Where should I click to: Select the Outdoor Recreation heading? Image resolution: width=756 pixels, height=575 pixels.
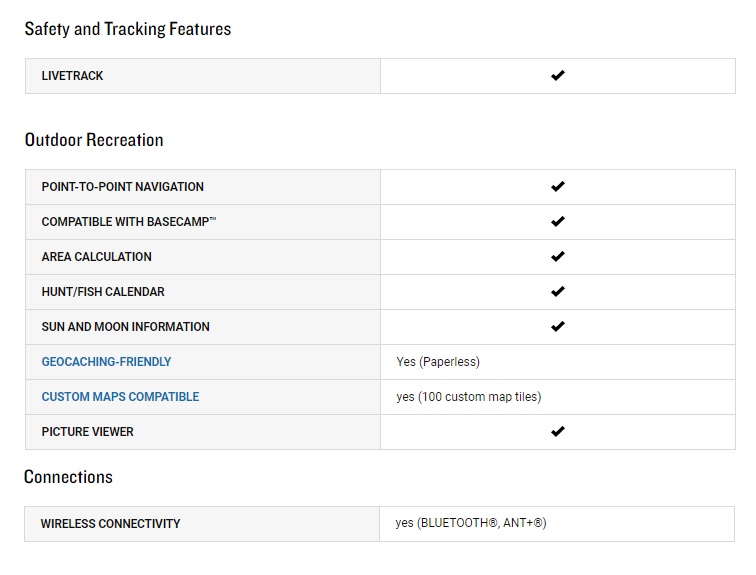click(94, 140)
